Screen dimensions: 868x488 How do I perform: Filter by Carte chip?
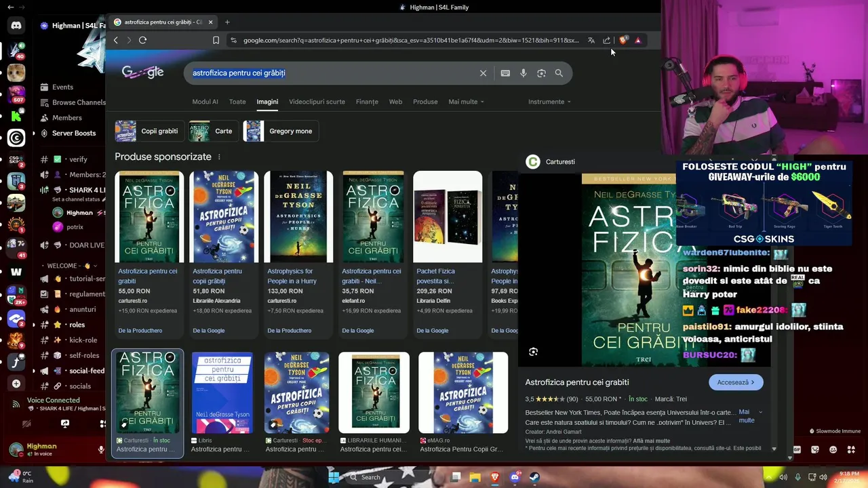point(213,131)
